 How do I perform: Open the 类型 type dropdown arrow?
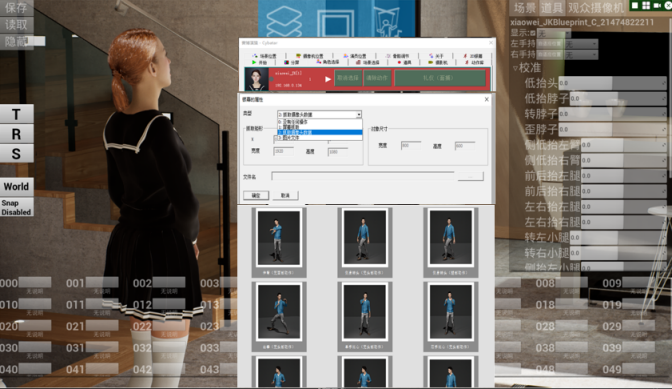click(359, 114)
